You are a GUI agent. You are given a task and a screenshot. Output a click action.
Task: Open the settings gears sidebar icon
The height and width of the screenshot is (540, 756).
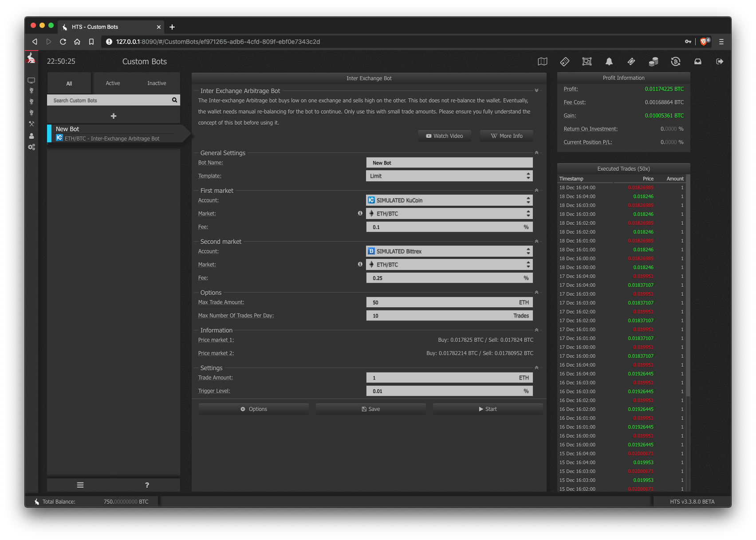[x=31, y=147]
